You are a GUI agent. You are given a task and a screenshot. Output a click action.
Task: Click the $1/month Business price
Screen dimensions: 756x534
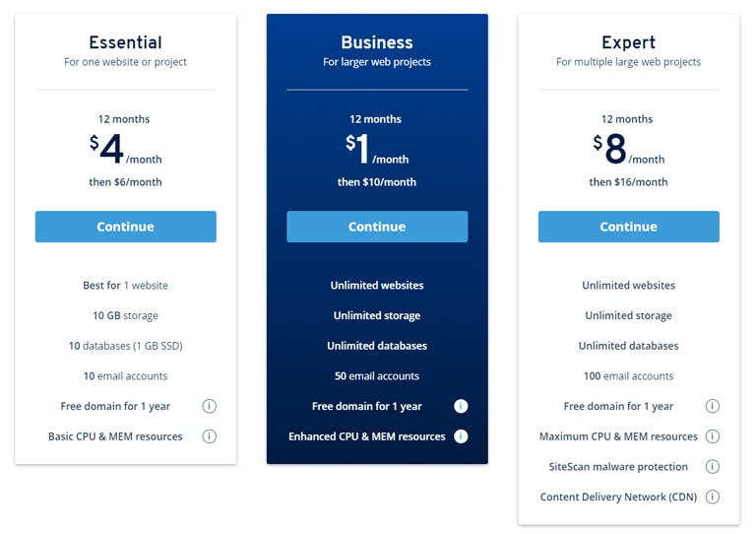pos(377,149)
